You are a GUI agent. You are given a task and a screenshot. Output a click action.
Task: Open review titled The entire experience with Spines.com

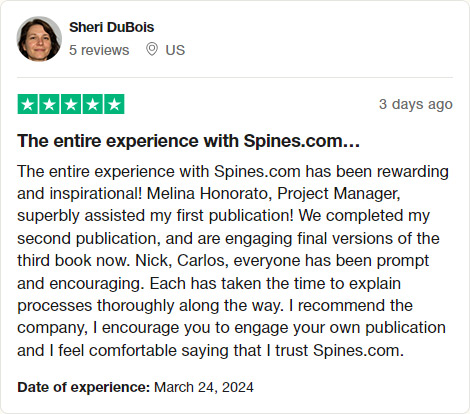tap(189, 141)
